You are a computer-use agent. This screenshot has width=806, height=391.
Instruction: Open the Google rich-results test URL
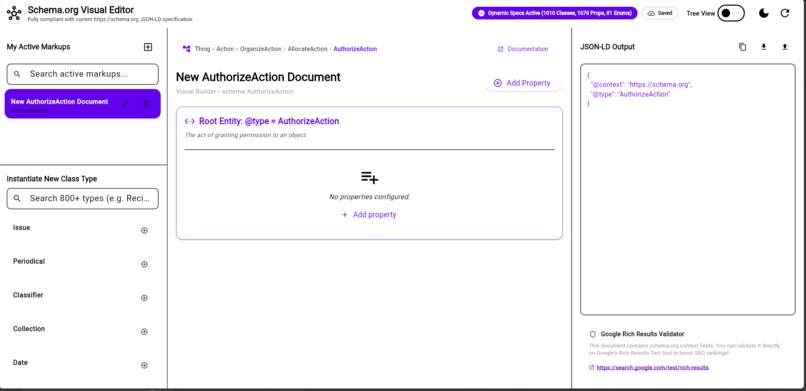pyautogui.click(x=652, y=367)
